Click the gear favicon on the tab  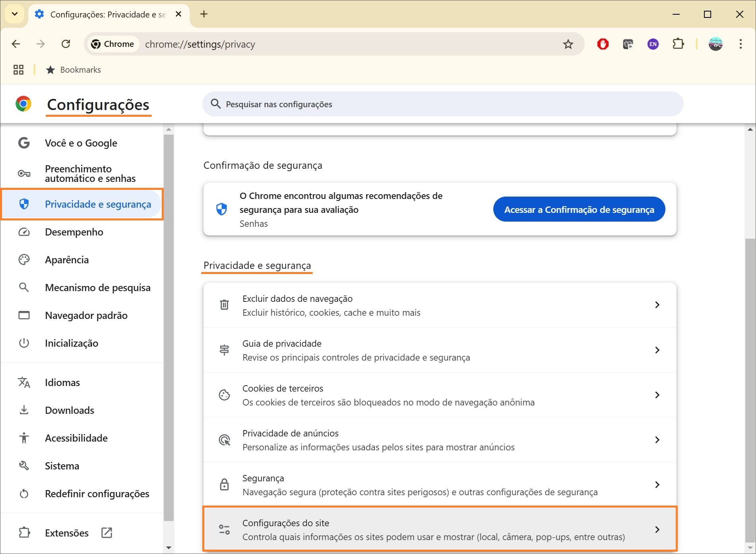tap(39, 14)
